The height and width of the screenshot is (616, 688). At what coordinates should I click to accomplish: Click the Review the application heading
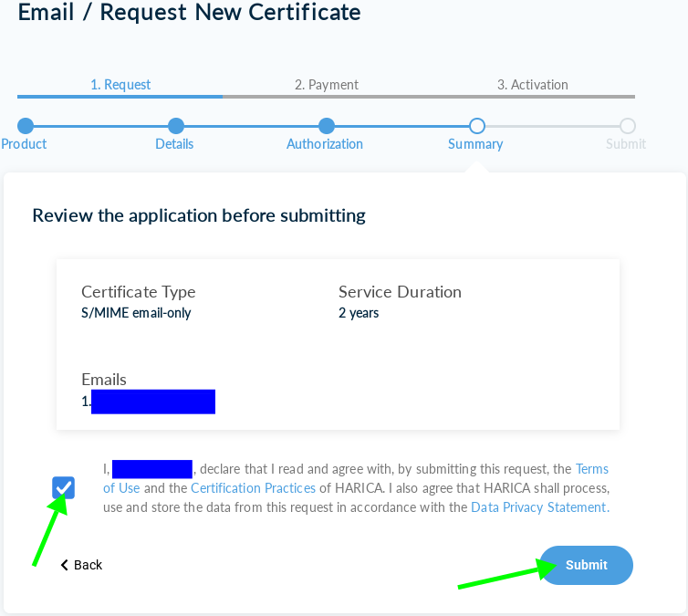pos(199,215)
